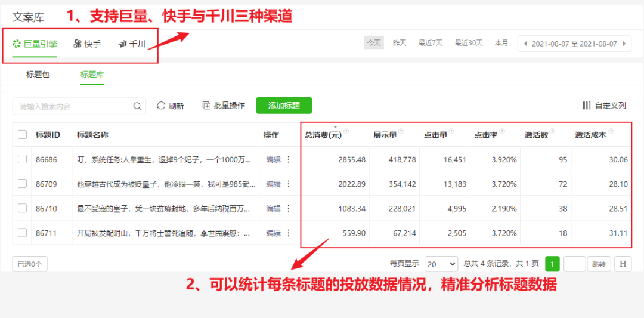The height and width of the screenshot is (318, 644).
Task: Click the 激活数 column header
Action: tap(537, 135)
